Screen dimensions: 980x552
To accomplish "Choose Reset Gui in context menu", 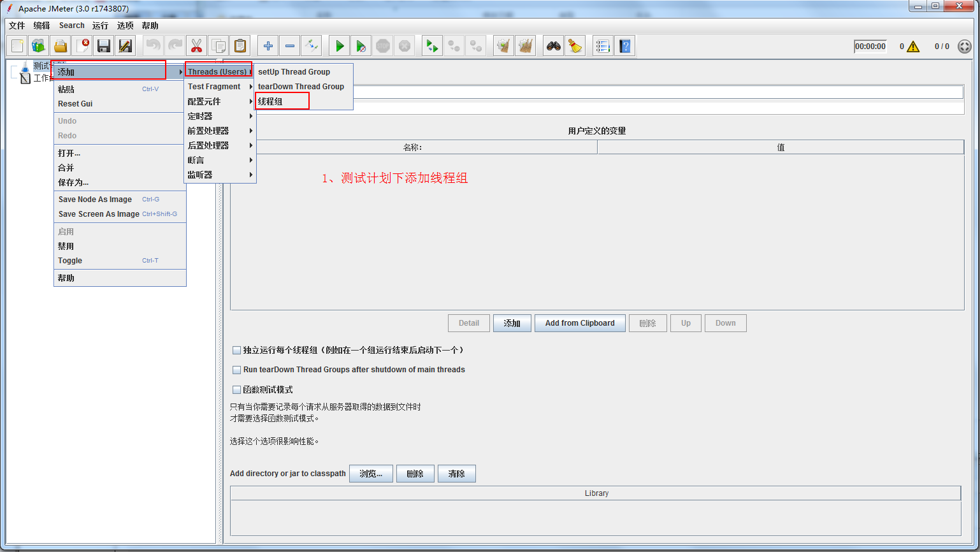I will tap(120, 104).
